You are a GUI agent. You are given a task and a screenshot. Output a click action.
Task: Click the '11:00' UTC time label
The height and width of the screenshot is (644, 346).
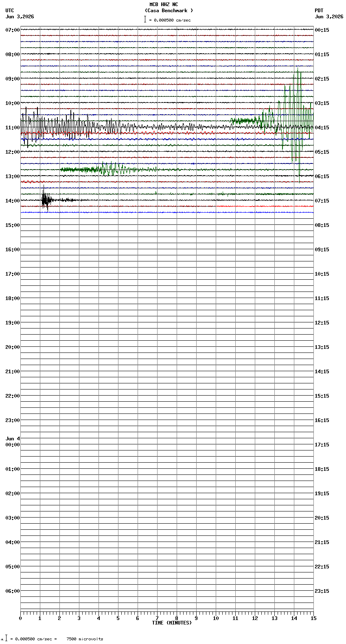pyautogui.click(x=13, y=128)
